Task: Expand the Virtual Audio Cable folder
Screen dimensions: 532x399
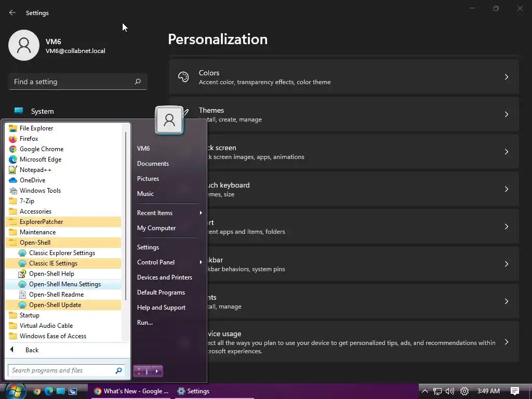Action: 63,326
